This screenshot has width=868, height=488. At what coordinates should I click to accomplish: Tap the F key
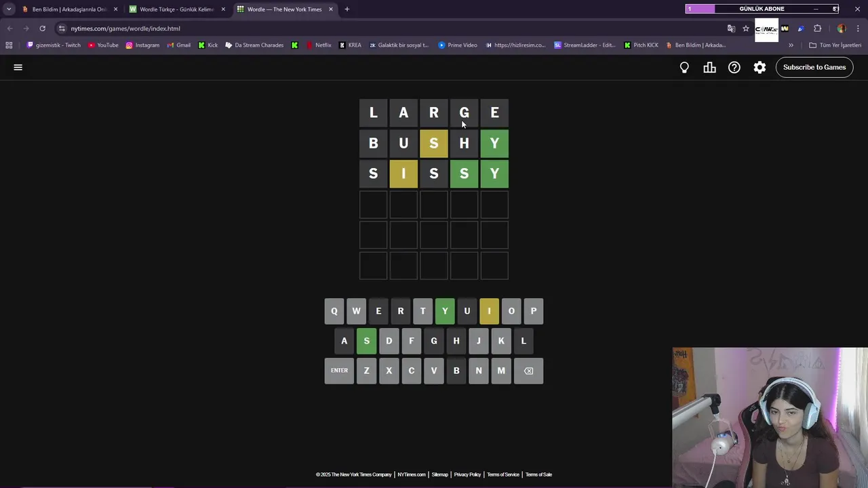411,341
